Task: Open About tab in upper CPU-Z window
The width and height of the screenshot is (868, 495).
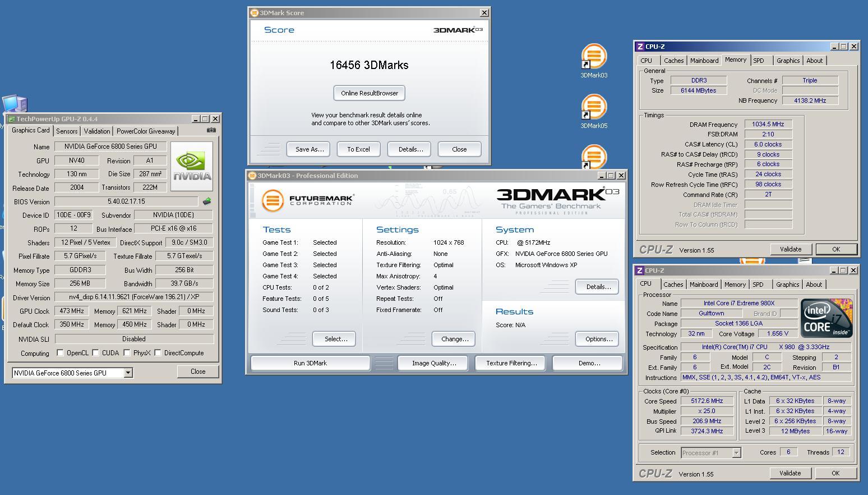Action: pos(815,61)
